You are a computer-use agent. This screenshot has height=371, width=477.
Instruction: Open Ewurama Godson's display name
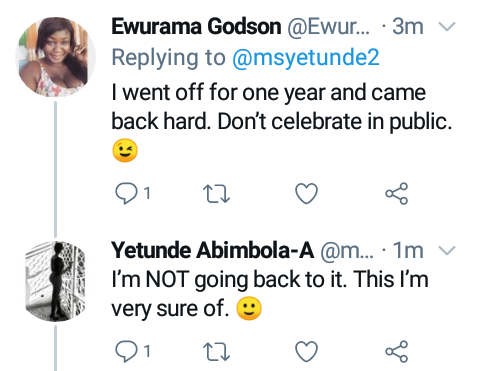[196, 27]
